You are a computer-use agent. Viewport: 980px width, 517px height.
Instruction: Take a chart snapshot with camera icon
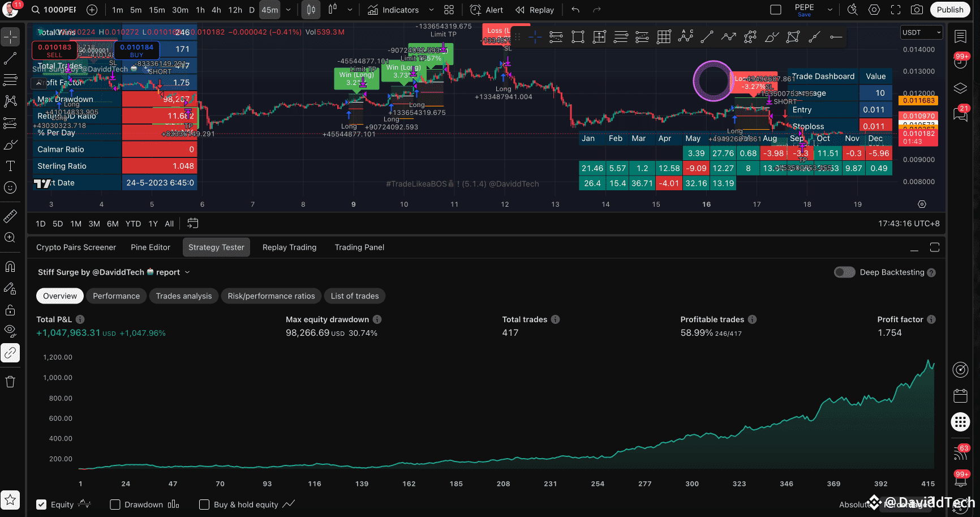[917, 10]
